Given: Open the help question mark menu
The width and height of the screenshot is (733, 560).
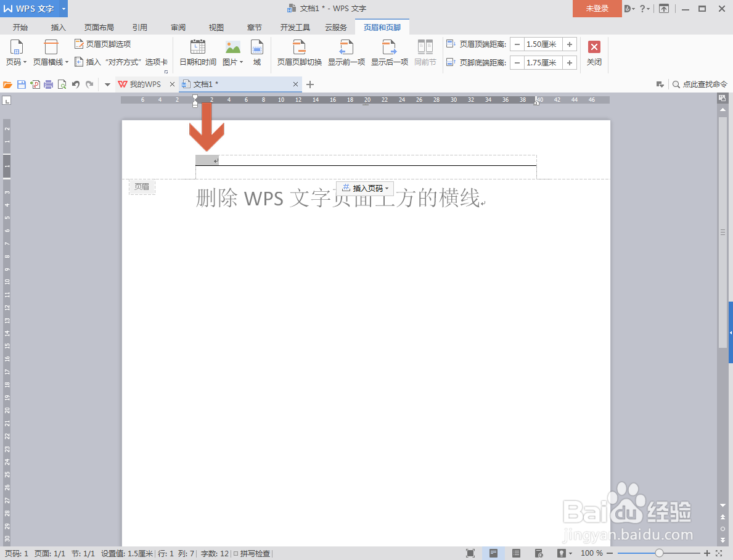Looking at the screenshot, I should coord(645,9).
